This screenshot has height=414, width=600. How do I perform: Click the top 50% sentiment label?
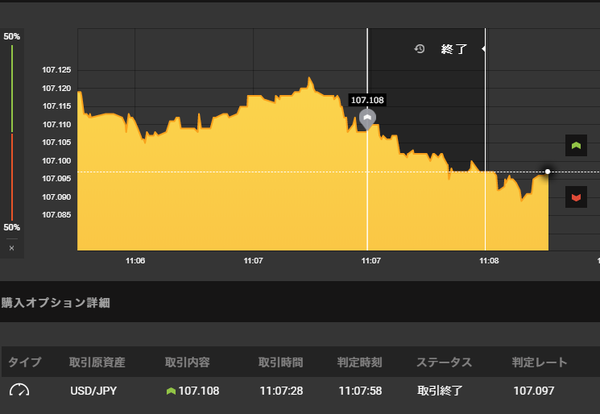11,36
